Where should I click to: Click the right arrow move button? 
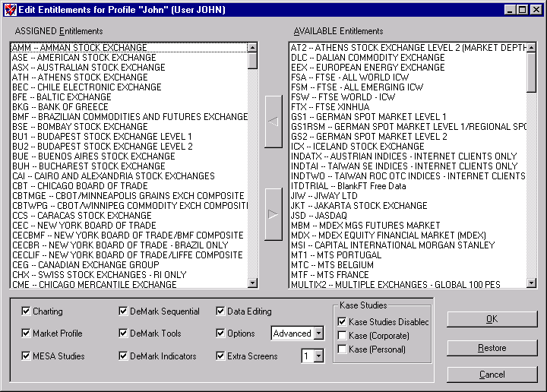(x=273, y=214)
